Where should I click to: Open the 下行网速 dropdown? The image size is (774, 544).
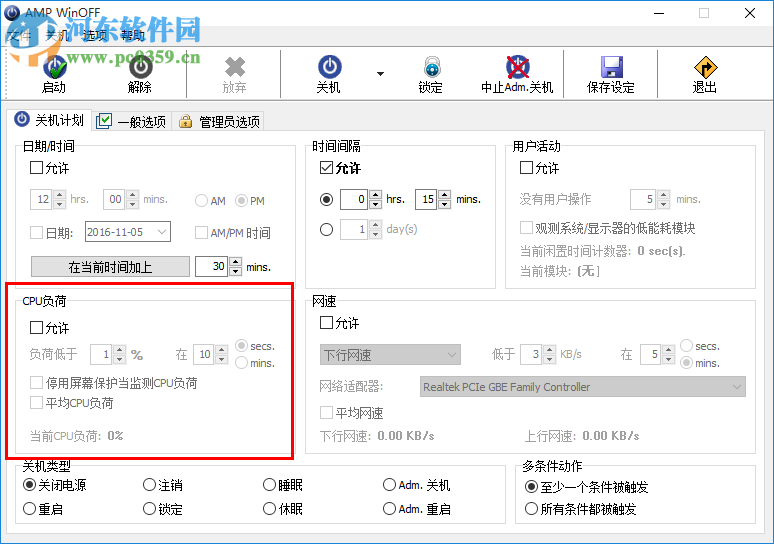tap(390, 354)
